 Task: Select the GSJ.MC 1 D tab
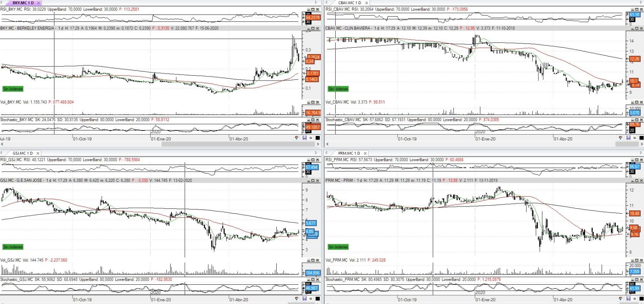tap(23, 153)
